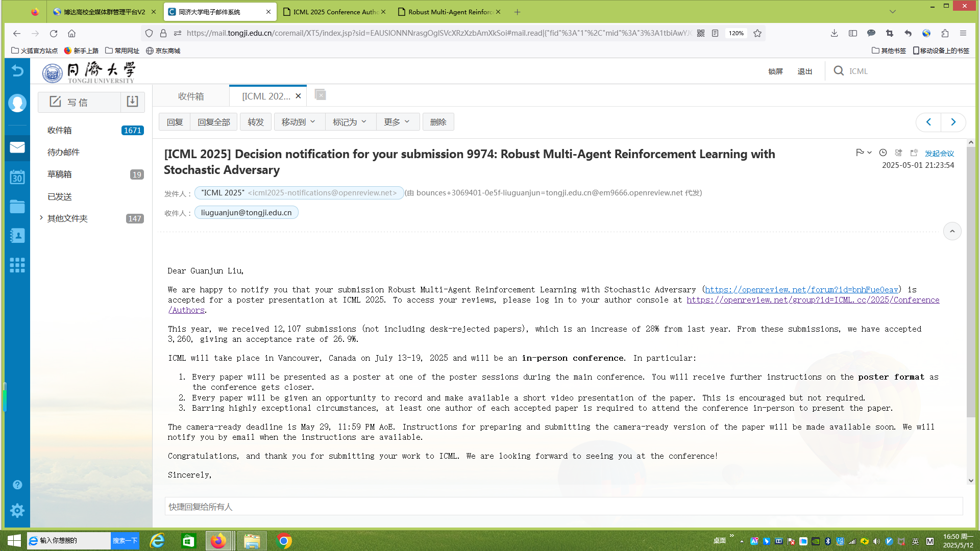The height and width of the screenshot is (551, 980).
Task: Open the mail envelope icon in sidebar
Action: tap(17, 147)
